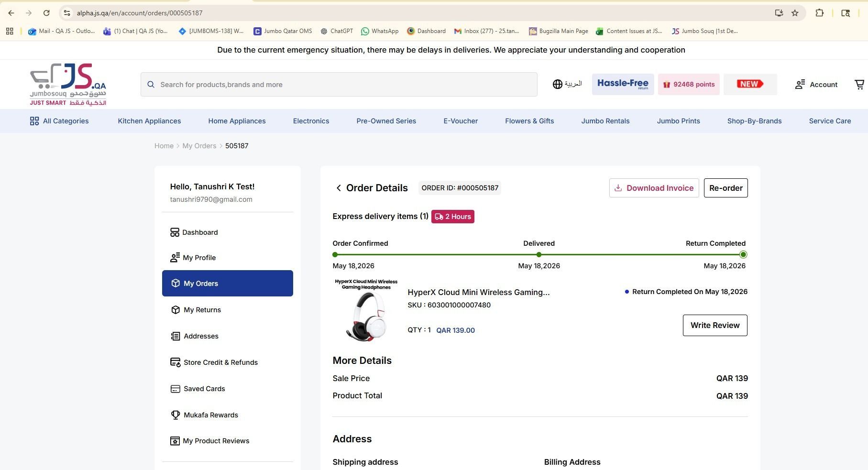
Task: Open the browser extensions puzzle icon
Action: [820, 13]
